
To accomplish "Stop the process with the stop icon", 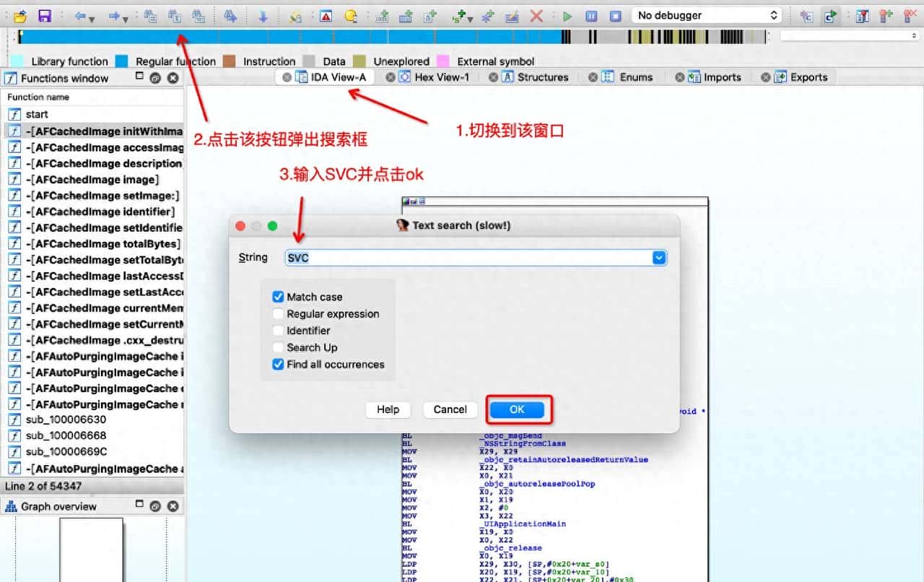I will (615, 15).
